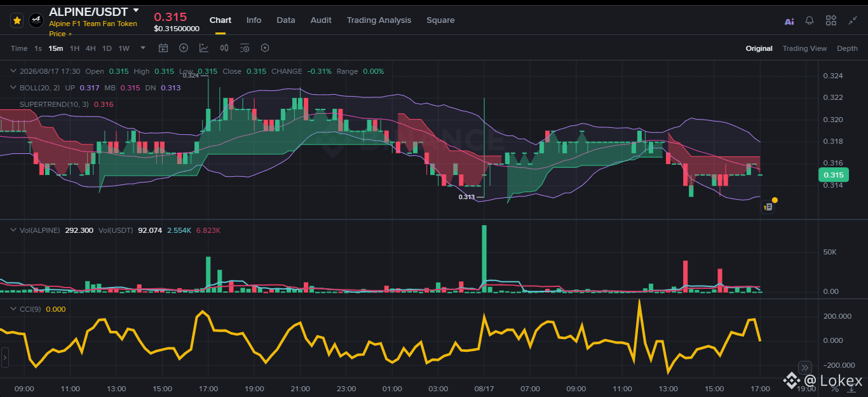
Task: Select the 15m interval
Action: click(56, 48)
